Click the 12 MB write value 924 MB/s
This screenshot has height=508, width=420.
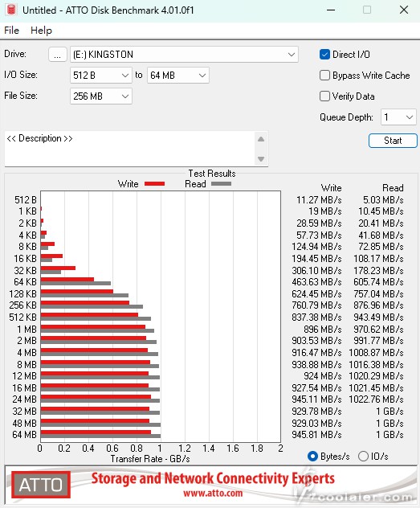click(323, 376)
